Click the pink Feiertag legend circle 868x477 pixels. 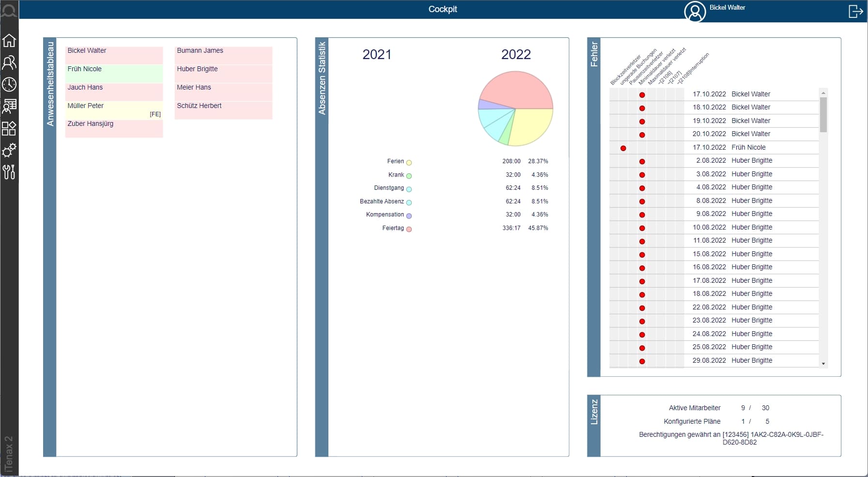[409, 230]
